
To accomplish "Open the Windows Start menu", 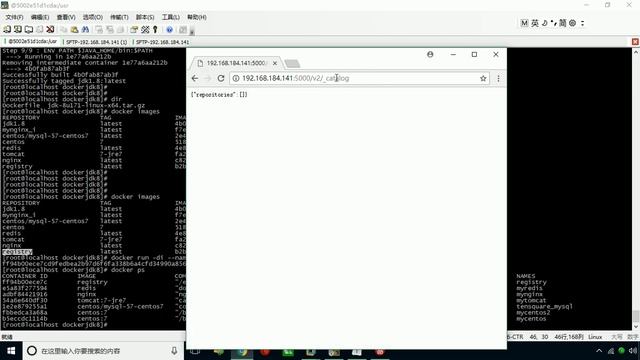I will (11, 351).
